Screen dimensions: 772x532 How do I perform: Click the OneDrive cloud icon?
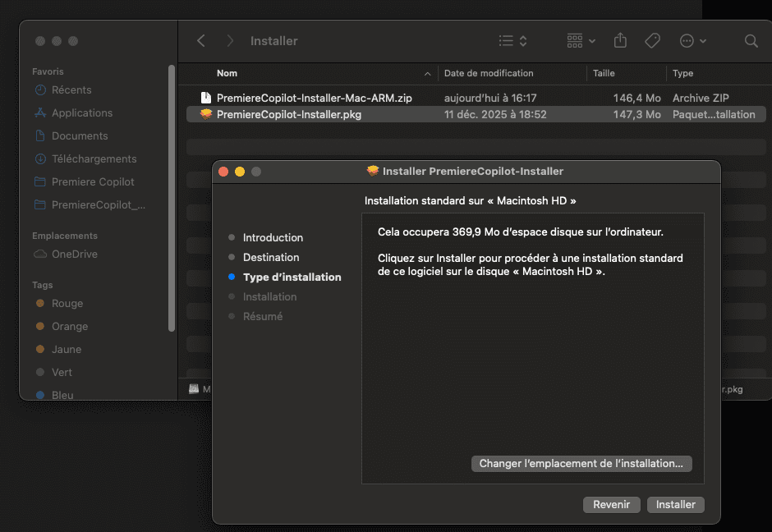coord(40,254)
